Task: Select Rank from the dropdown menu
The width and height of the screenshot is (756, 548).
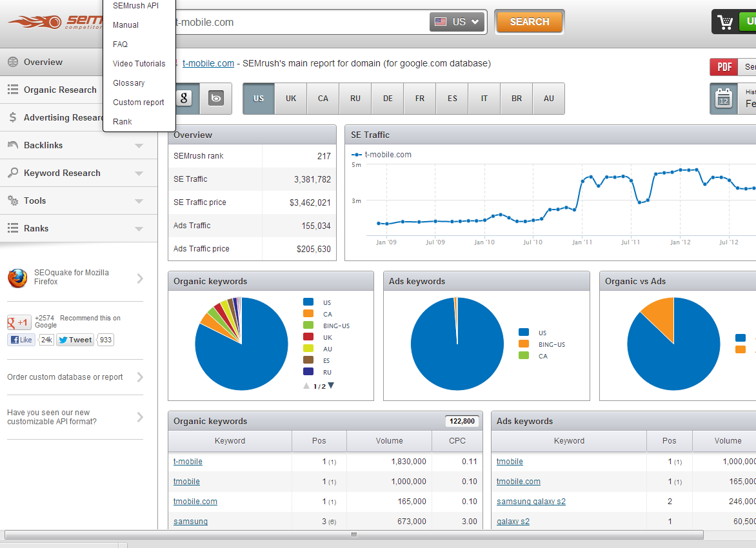Action: pyautogui.click(x=122, y=121)
